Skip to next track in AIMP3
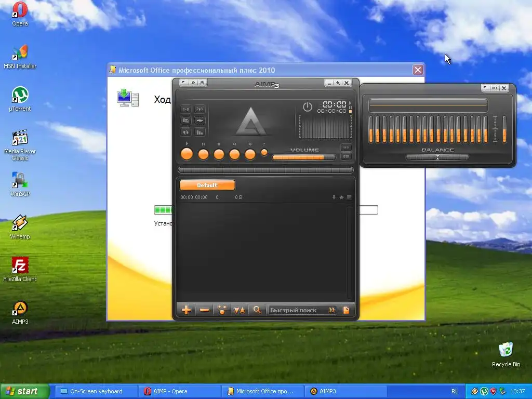Image resolution: width=532 pixels, height=399 pixels. click(250, 154)
